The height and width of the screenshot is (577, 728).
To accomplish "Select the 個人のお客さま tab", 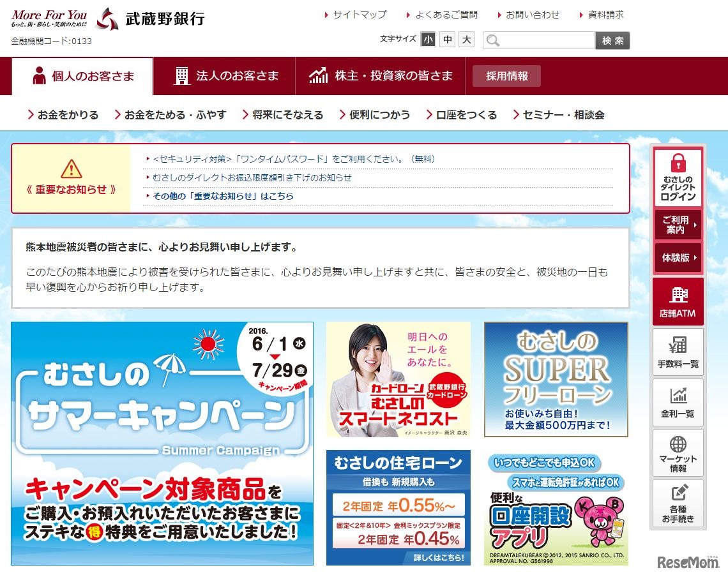I will click(x=82, y=76).
